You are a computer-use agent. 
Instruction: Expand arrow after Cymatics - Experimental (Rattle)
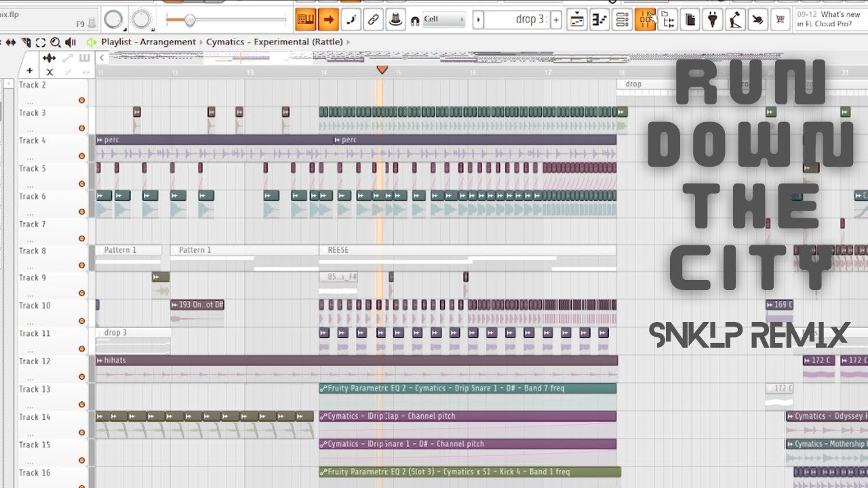click(x=349, y=42)
